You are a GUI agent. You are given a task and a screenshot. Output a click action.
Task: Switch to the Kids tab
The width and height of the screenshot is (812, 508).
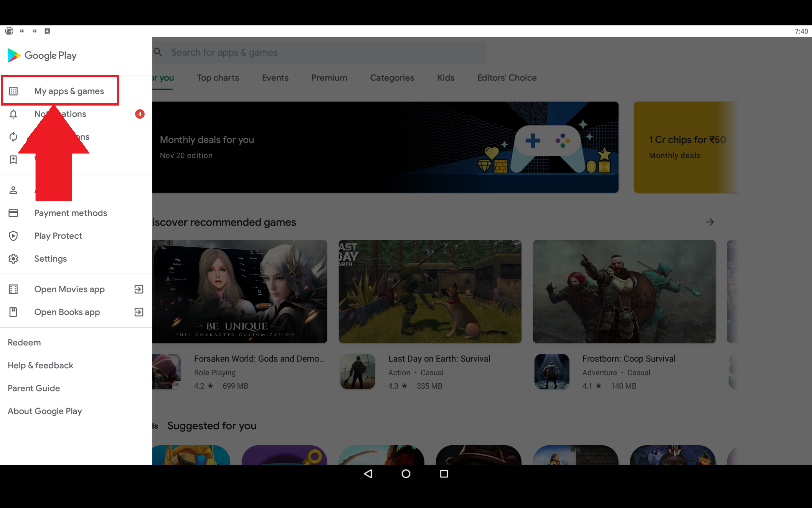tap(445, 78)
